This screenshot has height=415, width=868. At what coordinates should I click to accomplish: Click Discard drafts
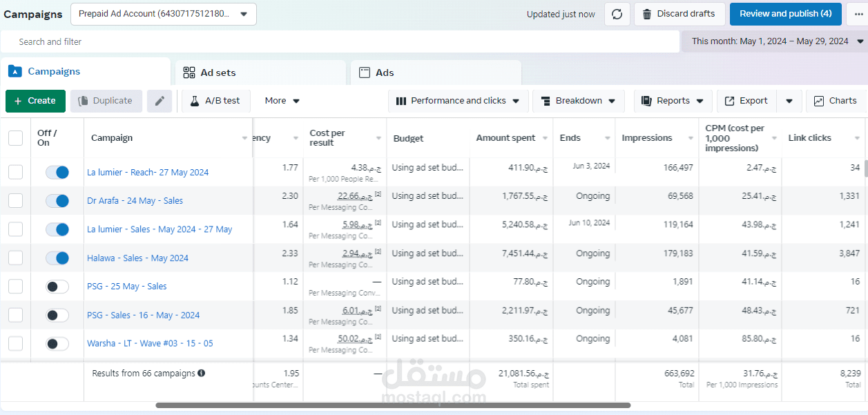tap(679, 14)
